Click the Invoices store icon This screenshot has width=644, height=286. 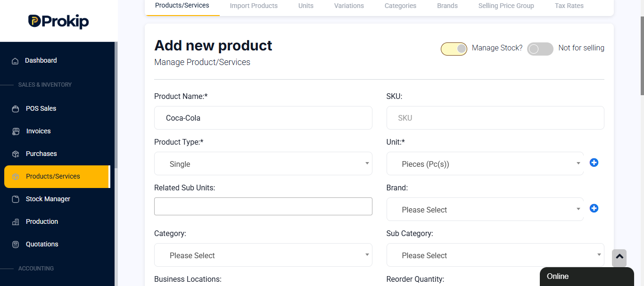coord(16,131)
